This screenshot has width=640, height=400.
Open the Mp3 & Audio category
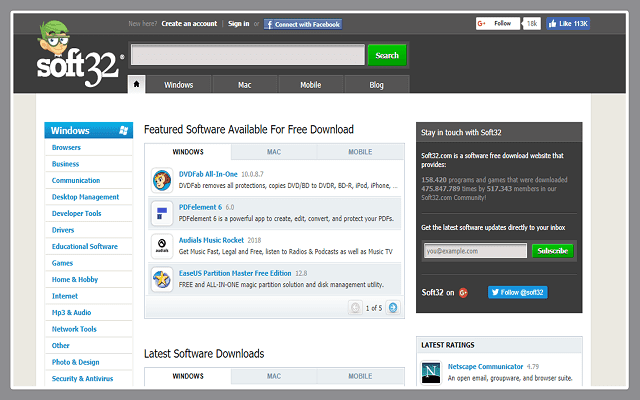[71, 313]
